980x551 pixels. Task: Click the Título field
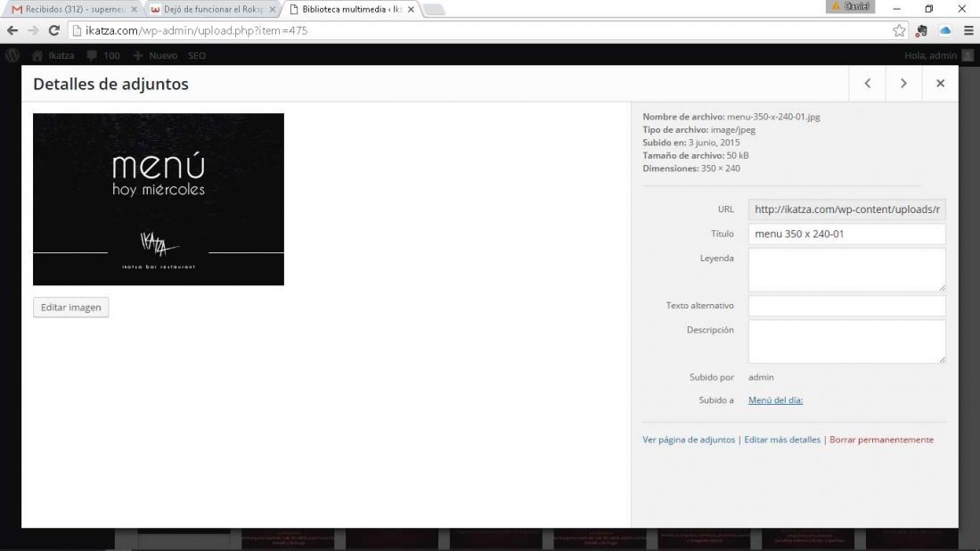(x=847, y=234)
